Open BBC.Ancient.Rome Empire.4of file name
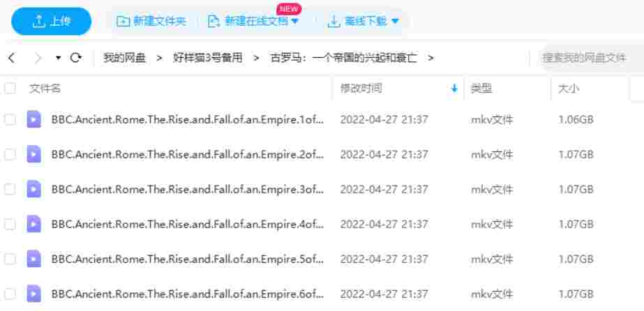The height and width of the screenshot is (311, 644). (x=188, y=224)
